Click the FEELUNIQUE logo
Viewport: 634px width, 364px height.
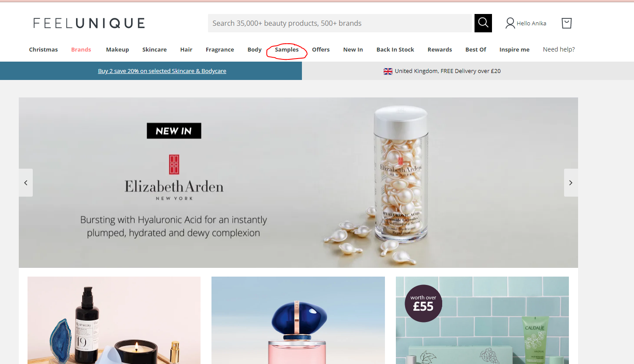tap(89, 23)
